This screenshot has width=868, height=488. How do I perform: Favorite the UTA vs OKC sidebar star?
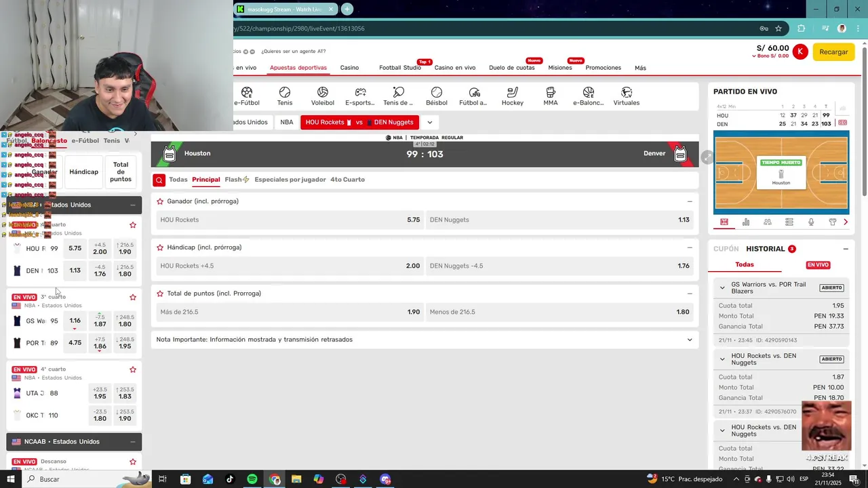(133, 369)
